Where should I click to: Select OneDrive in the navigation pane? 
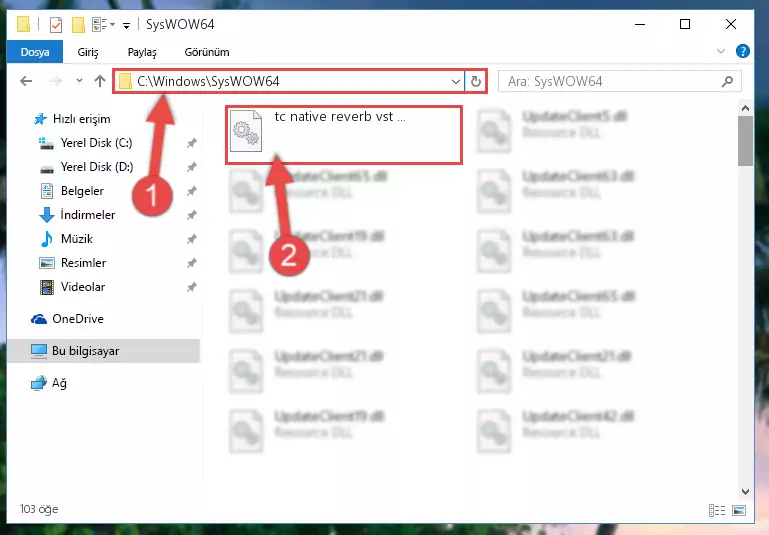[77, 319]
